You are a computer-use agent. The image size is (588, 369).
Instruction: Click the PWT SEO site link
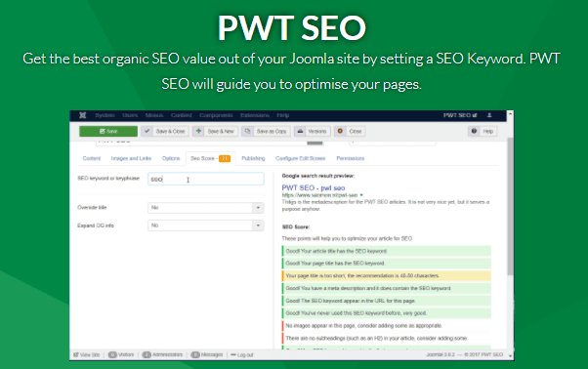tap(460, 115)
